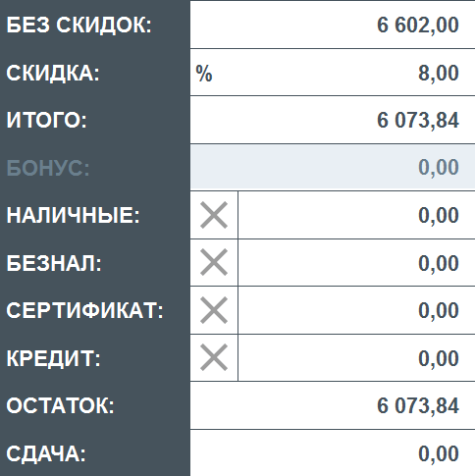Reset СЕРТИФИКАТ amount via X icon
Screen dimensions: 475x476
214,310
